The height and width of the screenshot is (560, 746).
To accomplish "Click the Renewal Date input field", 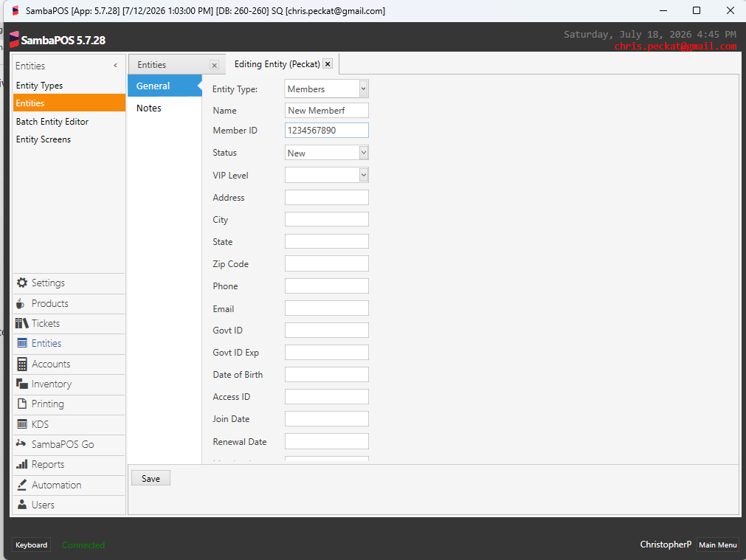I will pyautogui.click(x=327, y=441).
